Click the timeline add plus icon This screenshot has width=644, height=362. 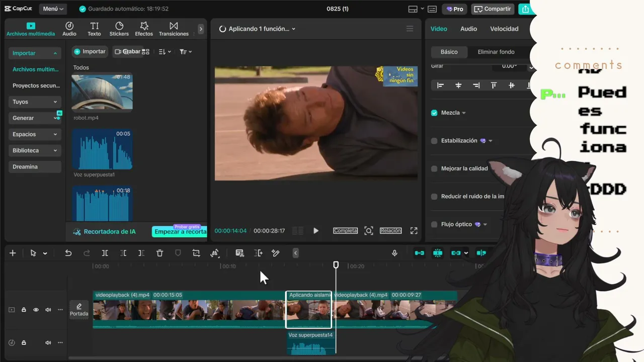click(x=13, y=253)
